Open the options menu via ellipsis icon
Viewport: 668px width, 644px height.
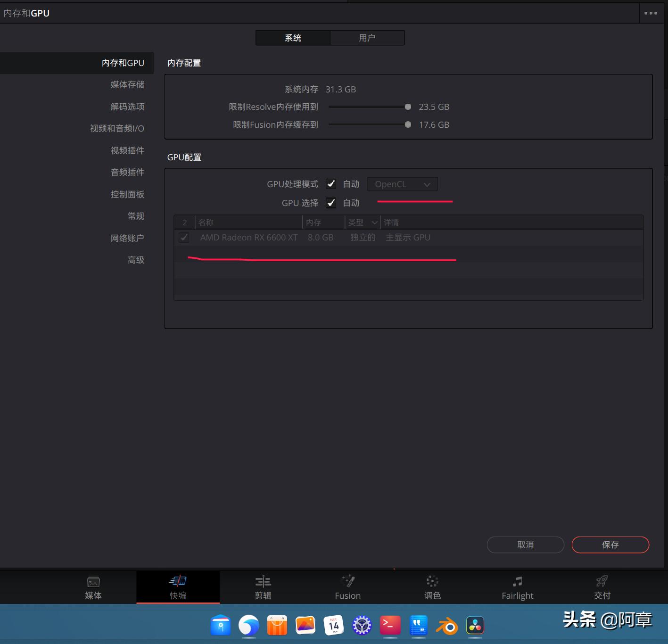(x=651, y=13)
